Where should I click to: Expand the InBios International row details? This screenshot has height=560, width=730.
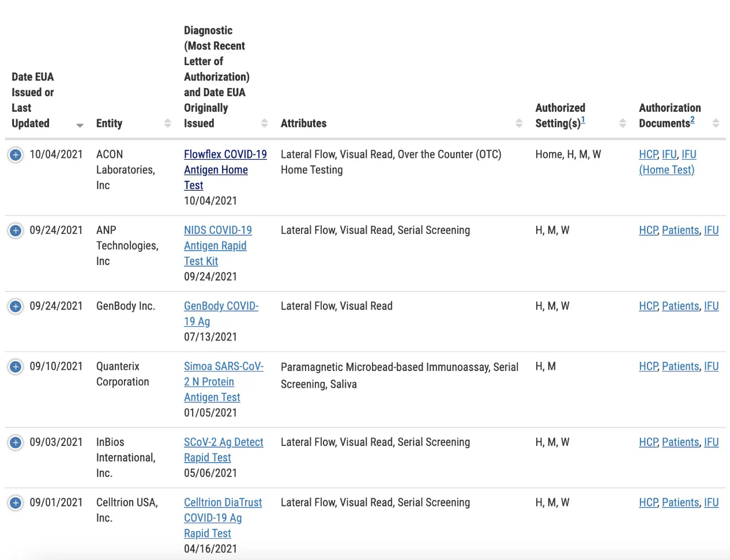(x=16, y=442)
